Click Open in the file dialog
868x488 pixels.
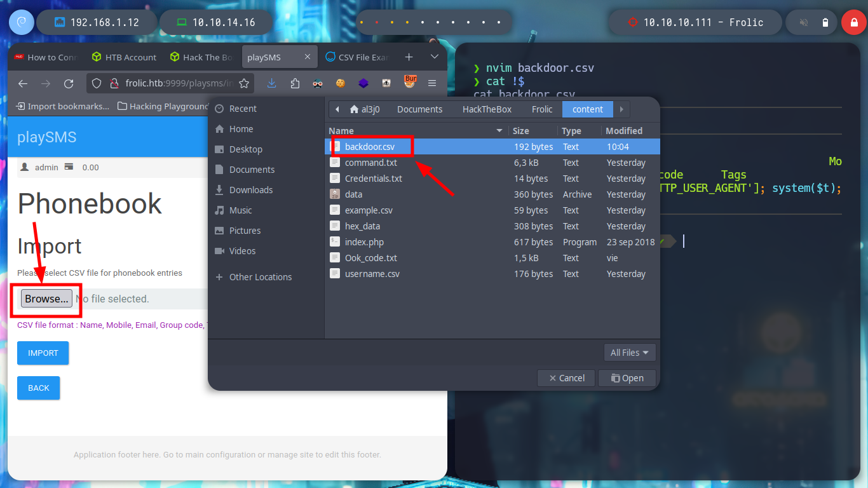pos(627,378)
